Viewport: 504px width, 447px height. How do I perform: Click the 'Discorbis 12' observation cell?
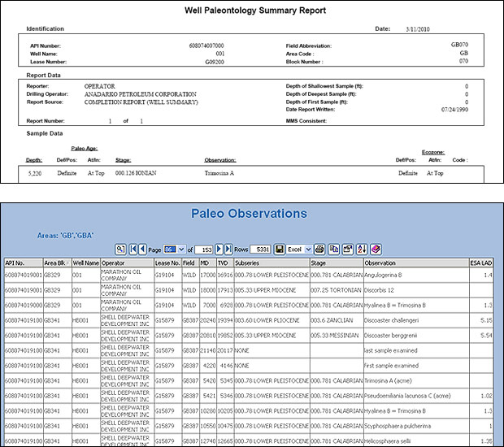click(416, 290)
